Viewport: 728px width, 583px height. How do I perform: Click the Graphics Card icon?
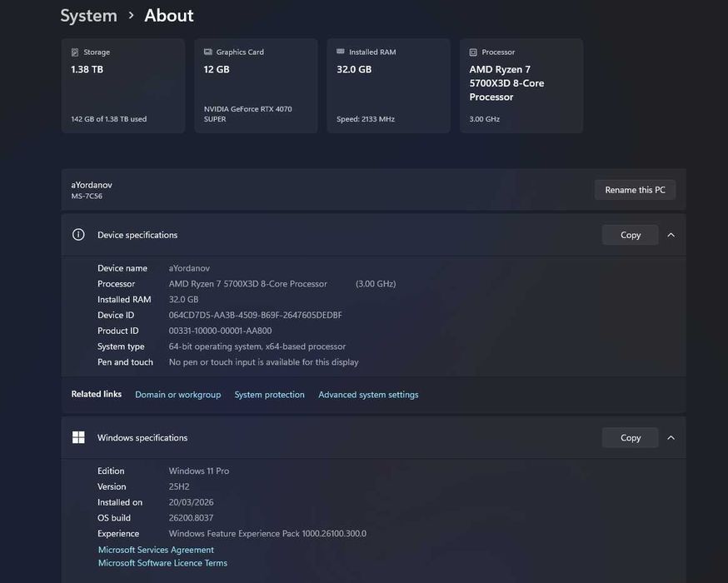point(208,52)
